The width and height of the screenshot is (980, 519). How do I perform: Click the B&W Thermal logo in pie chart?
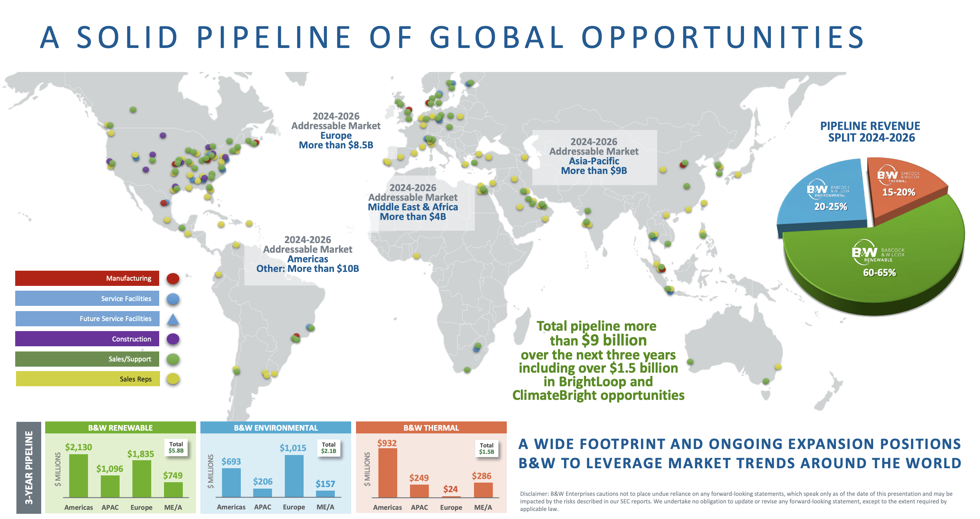coord(898,175)
